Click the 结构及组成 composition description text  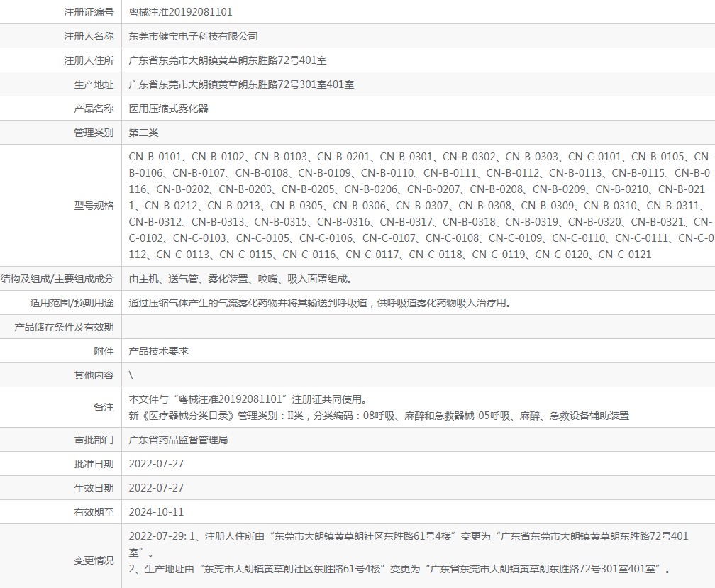(240, 279)
